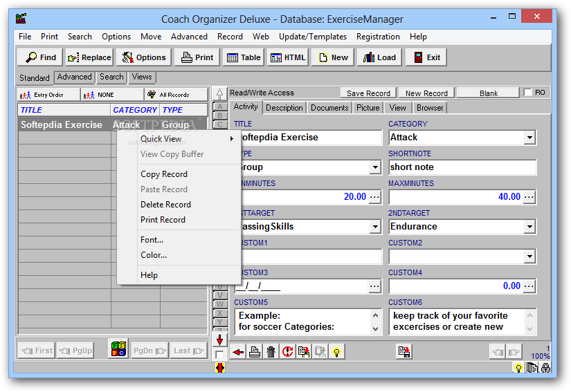This screenshot has width=571, height=392.
Task: Toggle the small checkbox under the red down arrow
Action: click(219, 355)
